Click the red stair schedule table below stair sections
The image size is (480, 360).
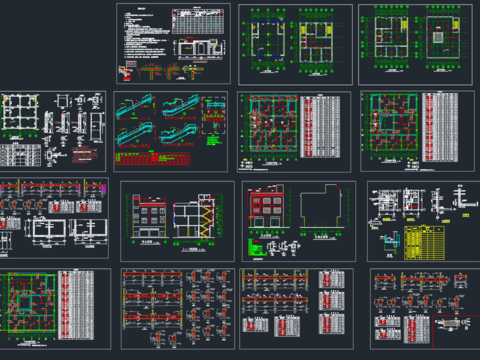[x=152, y=159]
